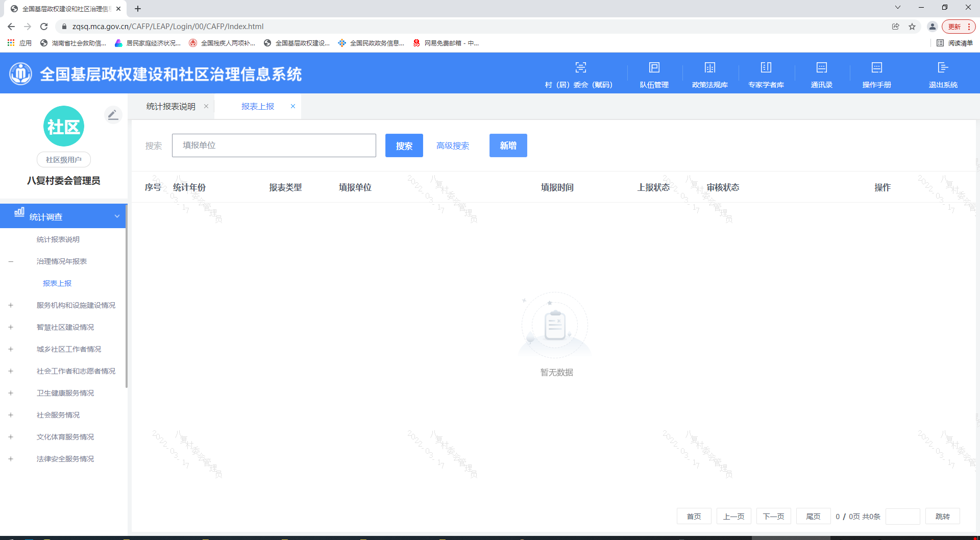980x540 pixels.
Task: Click the edit pencil icon beside the avatar
Action: point(113,115)
